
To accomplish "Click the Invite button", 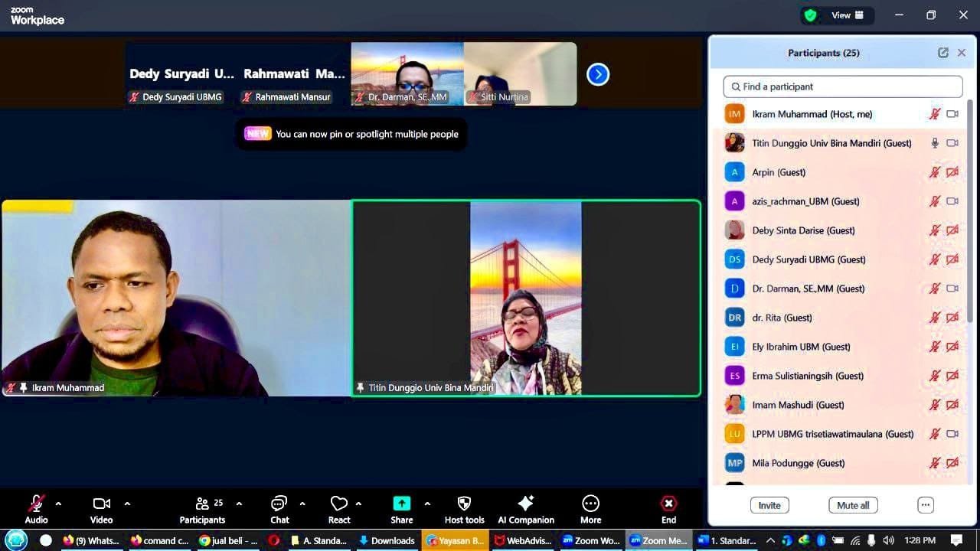I will [x=769, y=505].
